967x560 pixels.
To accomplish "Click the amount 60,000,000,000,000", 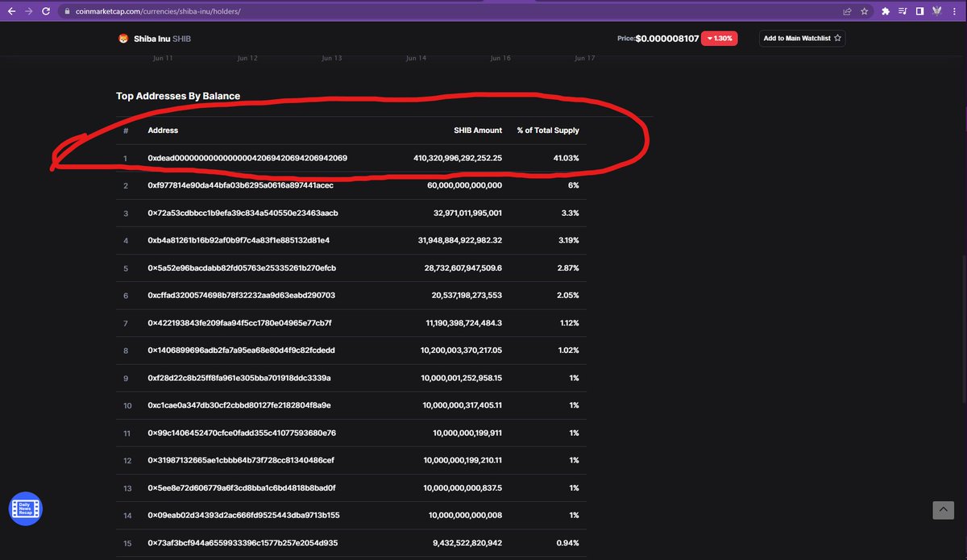I will coord(465,185).
